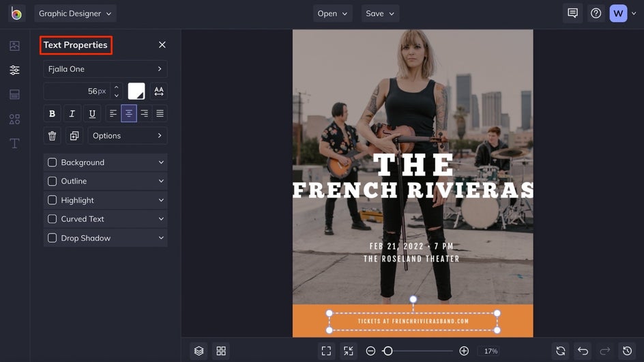Open the Open menu
The width and height of the screenshot is (644, 362).
332,14
